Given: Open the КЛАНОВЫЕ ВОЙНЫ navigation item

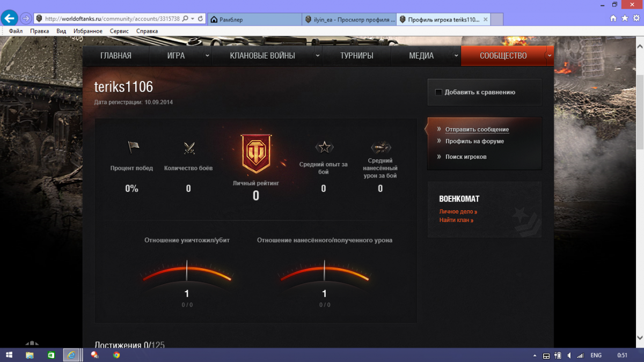Looking at the screenshot, I should coord(262,56).
